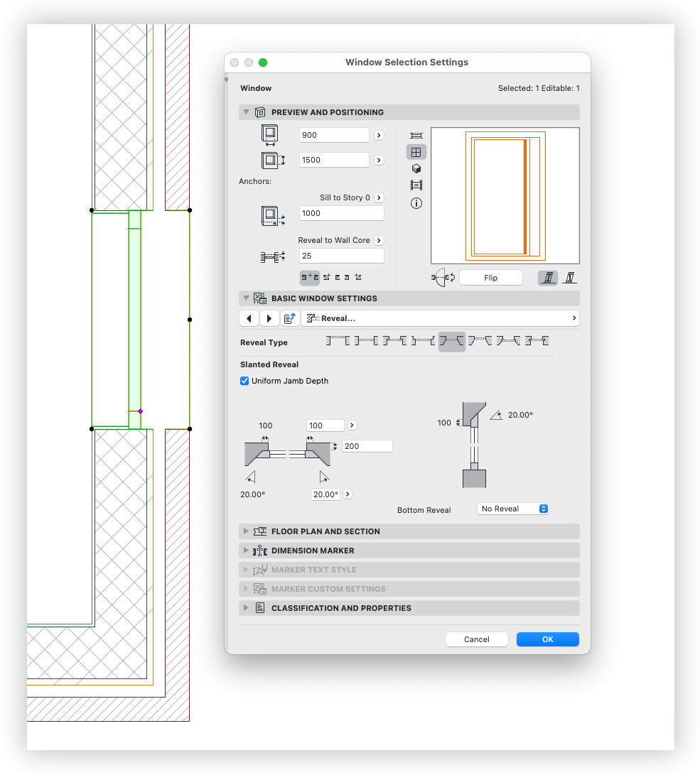Select the 3D view preview icon
The image size is (700, 775).
416,169
